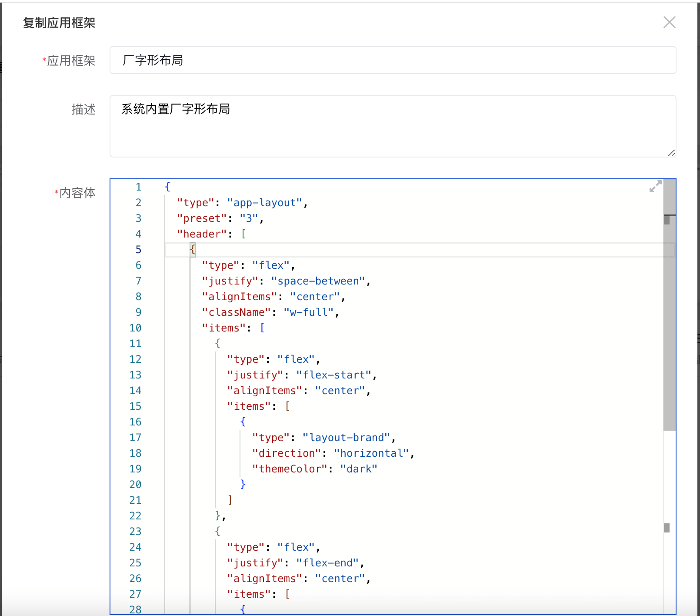Click the 描述 description textarea
The image size is (700, 616).
coord(393,126)
